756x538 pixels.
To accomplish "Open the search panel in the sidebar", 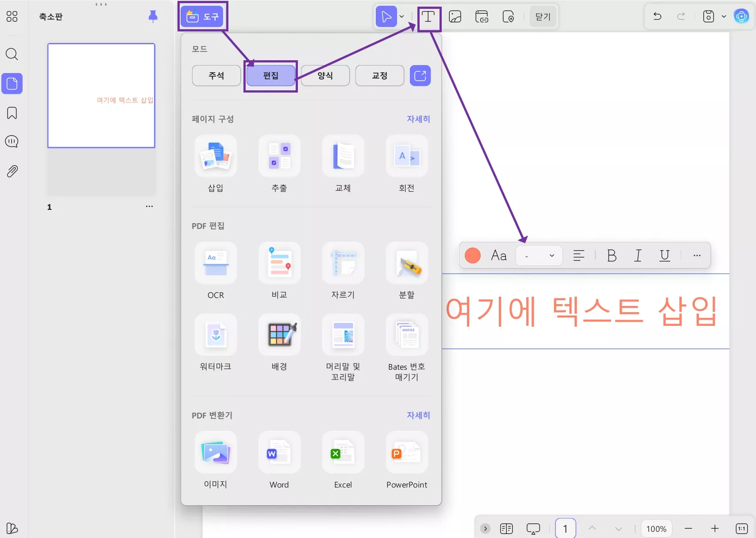I will tap(12, 54).
